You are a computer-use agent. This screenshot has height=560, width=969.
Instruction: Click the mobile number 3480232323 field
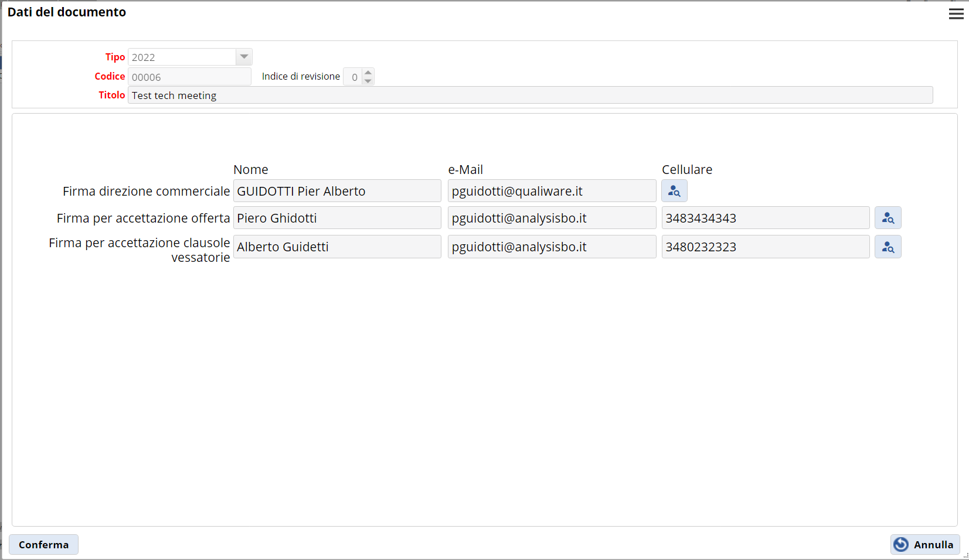(765, 247)
